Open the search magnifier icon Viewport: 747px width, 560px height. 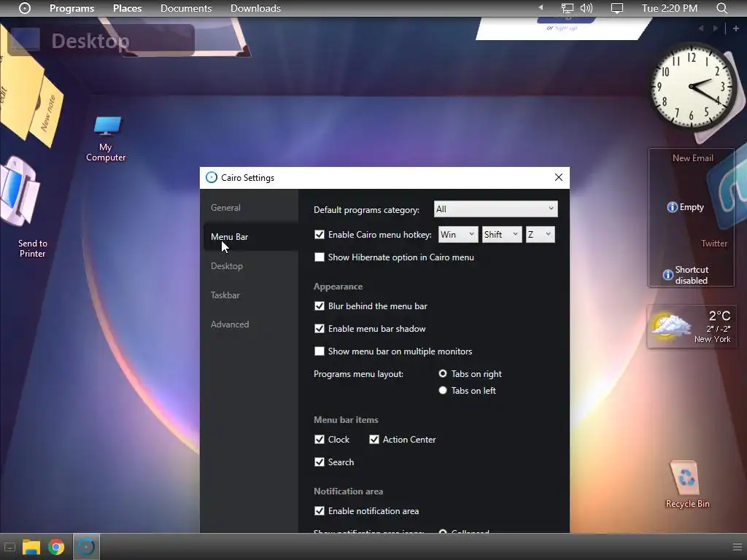(721, 8)
